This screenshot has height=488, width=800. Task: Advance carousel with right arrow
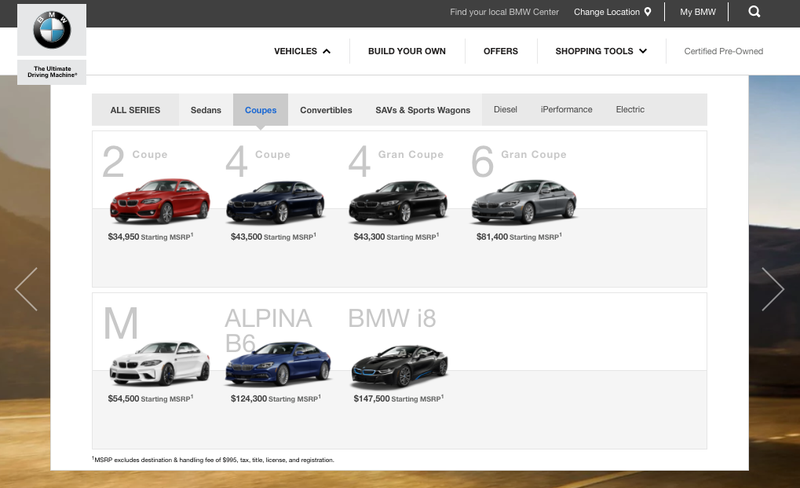coord(773,289)
